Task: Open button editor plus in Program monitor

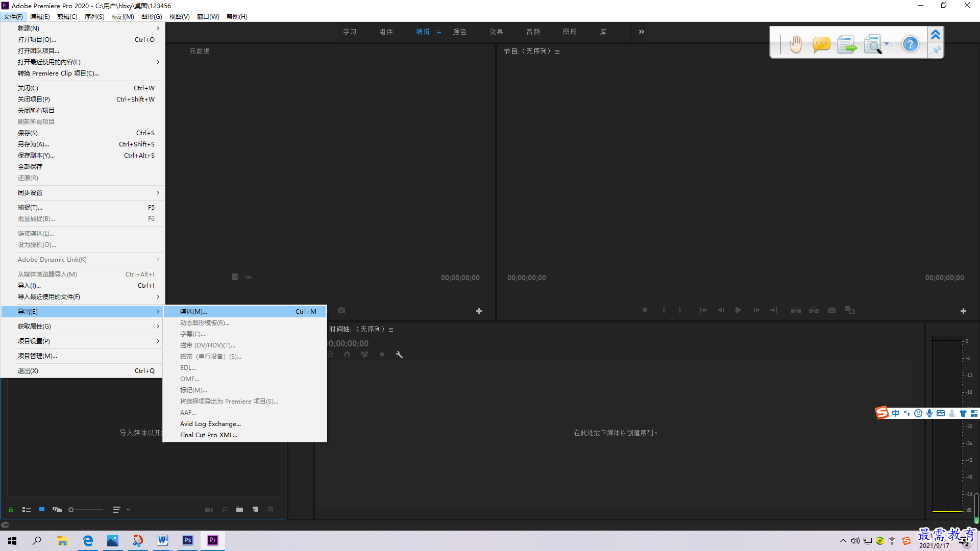Action: tap(963, 311)
